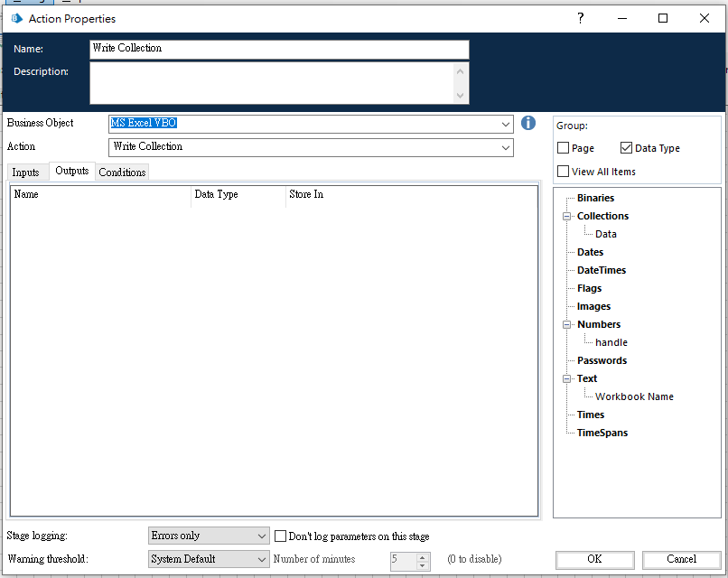Uncheck the Data Type group checkbox
The width and height of the screenshot is (728, 578).
coord(626,148)
